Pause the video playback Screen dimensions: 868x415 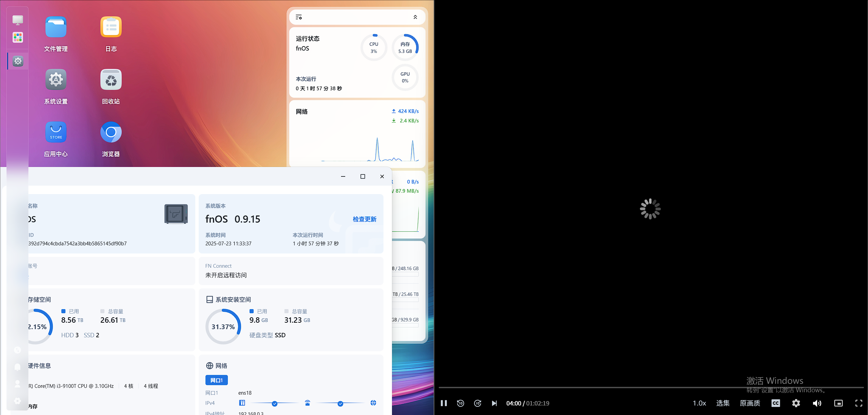pyautogui.click(x=443, y=403)
